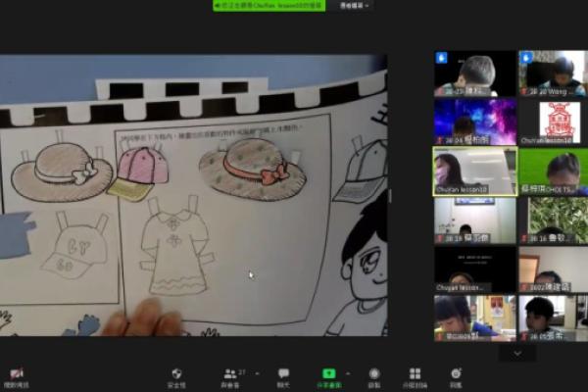Open the Security shield icon

[176, 372]
